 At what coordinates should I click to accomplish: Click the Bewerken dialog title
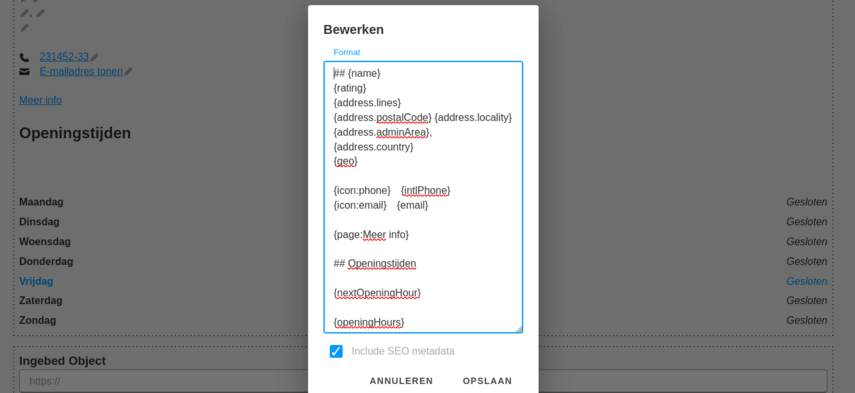point(353,30)
